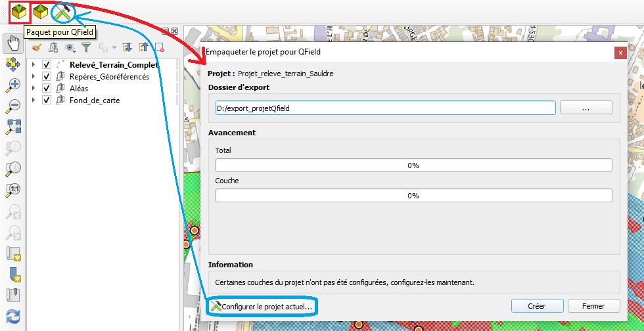The image size is (644, 331).
Task: Click the Show Spatial Bookmarks icon
Action: 13,296
